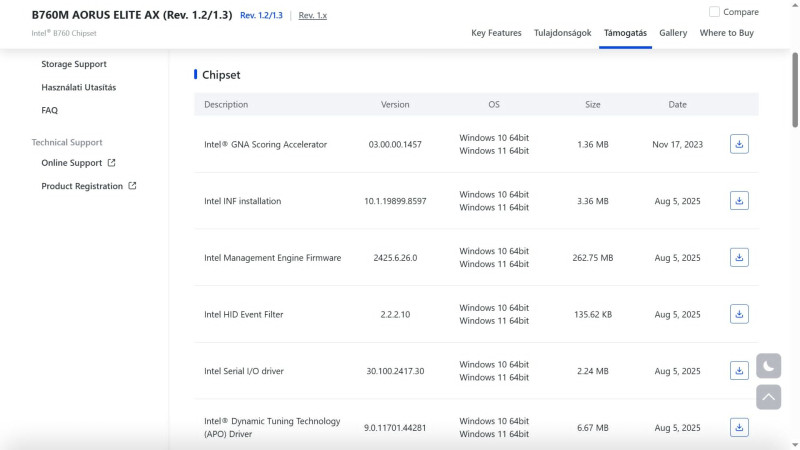
Task: Click the scroll-to-top arrow button
Action: [768, 396]
